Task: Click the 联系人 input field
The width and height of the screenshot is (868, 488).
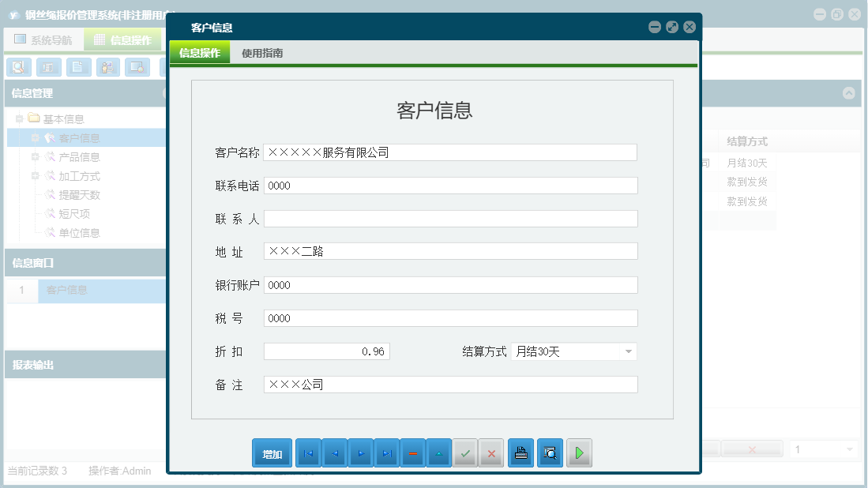Action: (x=450, y=218)
